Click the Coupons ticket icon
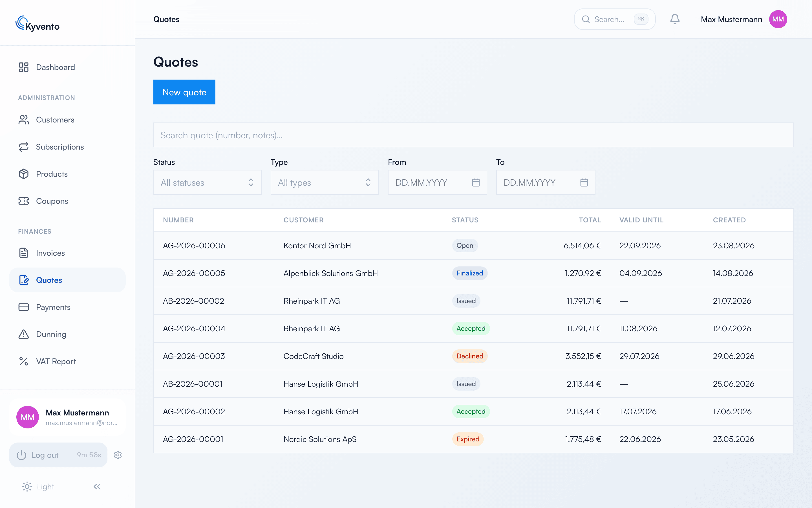812x508 pixels. point(23,201)
